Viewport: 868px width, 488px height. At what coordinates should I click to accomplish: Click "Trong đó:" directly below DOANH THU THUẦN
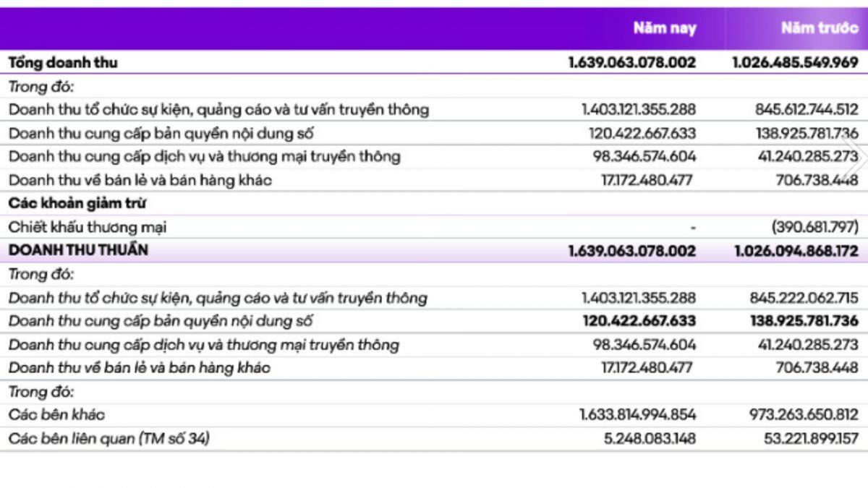[x=41, y=275]
